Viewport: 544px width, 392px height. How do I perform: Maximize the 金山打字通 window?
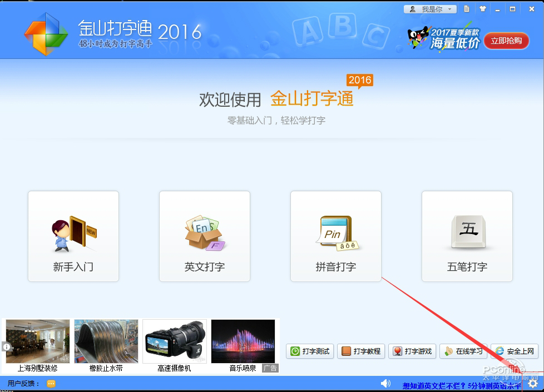512,9
